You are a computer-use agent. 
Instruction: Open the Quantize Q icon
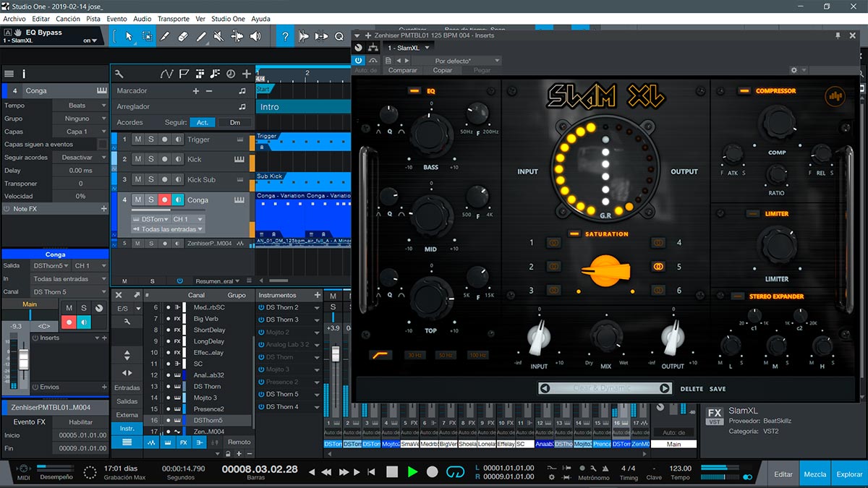pos(339,36)
